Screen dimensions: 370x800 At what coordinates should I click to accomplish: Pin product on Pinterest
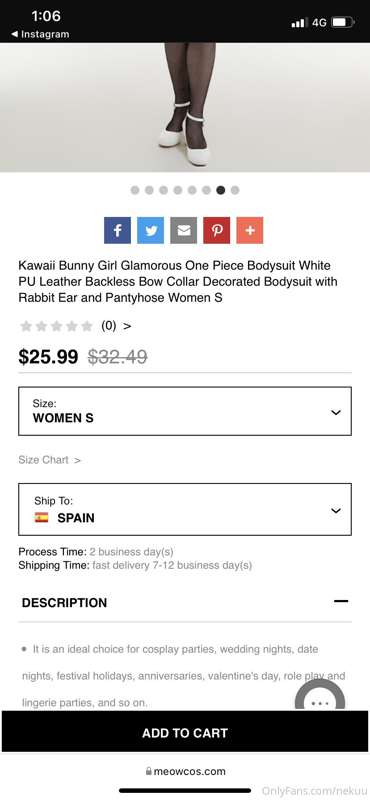coord(216,231)
